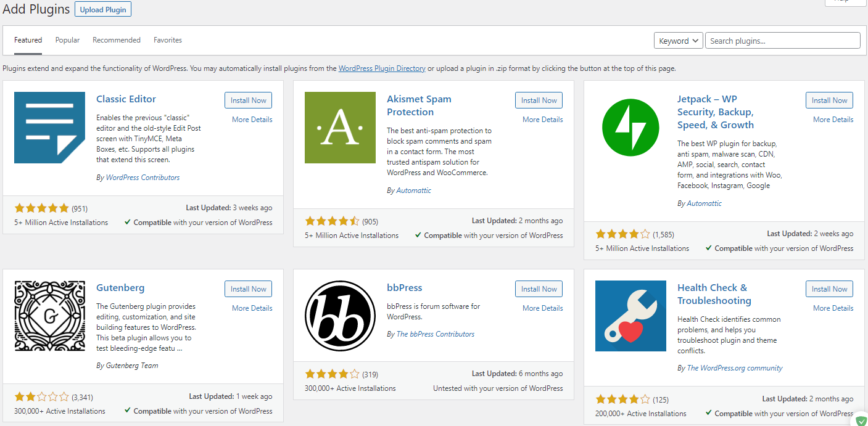Switch to the Popular tab
The width and height of the screenshot is (868, 426).
tap(67, 40)
